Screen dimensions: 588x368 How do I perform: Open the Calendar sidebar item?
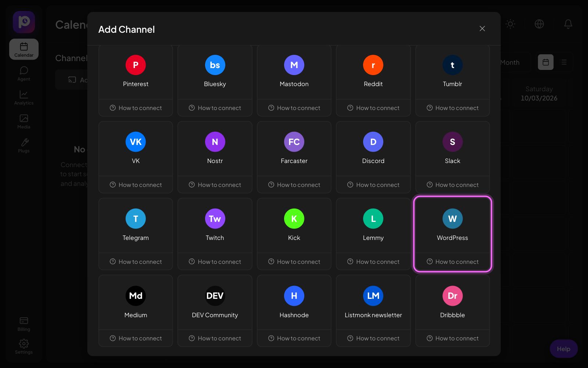click(x=24, y=49)
